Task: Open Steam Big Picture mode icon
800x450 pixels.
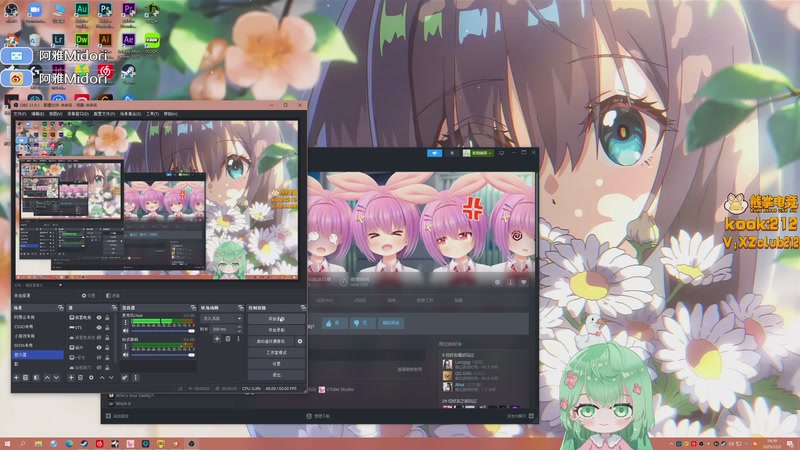Action: [x=502, y=153]
